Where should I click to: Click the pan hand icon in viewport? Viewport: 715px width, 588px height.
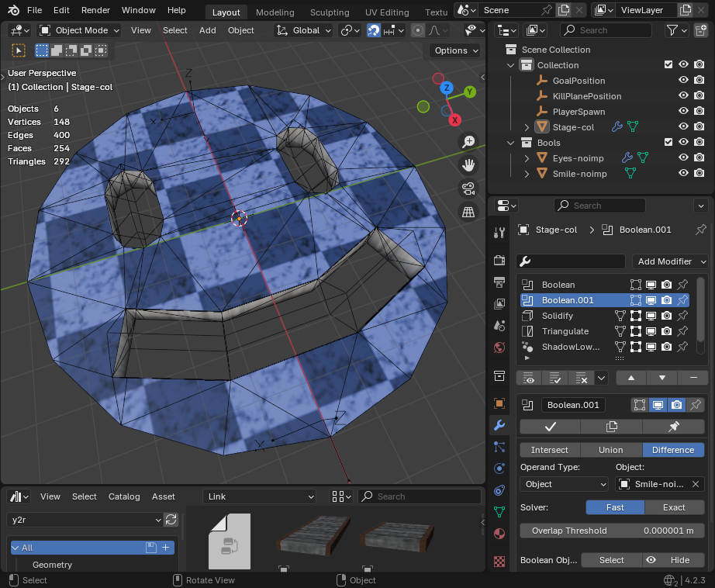pos(468,164)
